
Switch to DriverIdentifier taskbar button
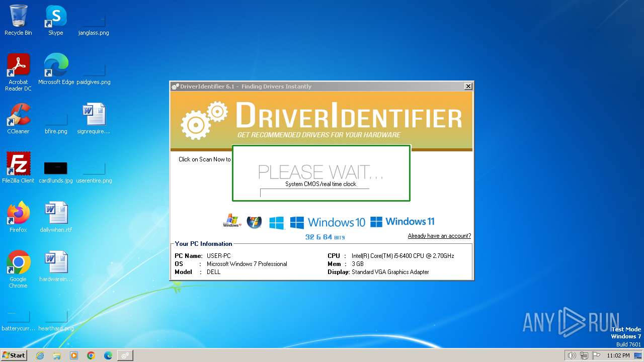(x=125, y=355)
